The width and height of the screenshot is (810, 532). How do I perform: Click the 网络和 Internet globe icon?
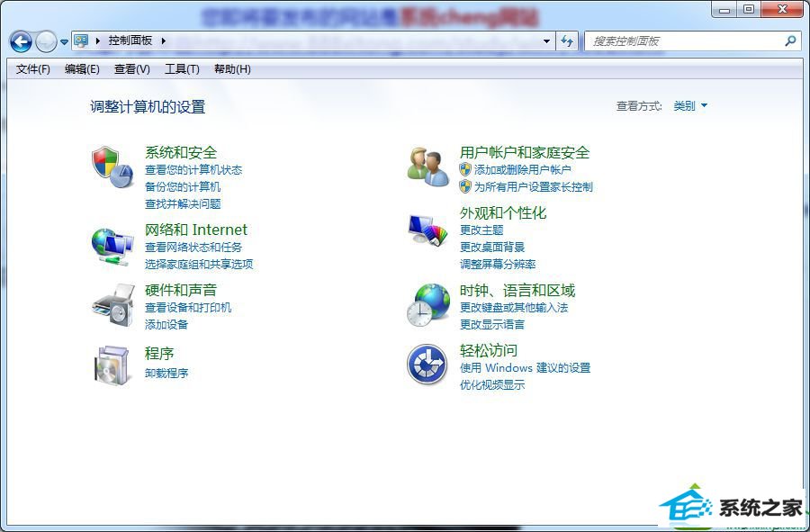pos(112,247)
